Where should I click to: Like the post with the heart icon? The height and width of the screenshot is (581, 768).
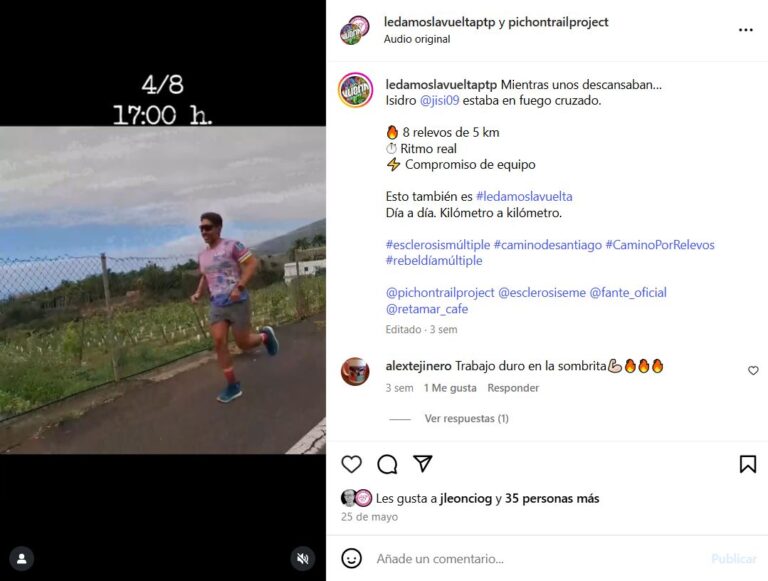tap(351, 464)
